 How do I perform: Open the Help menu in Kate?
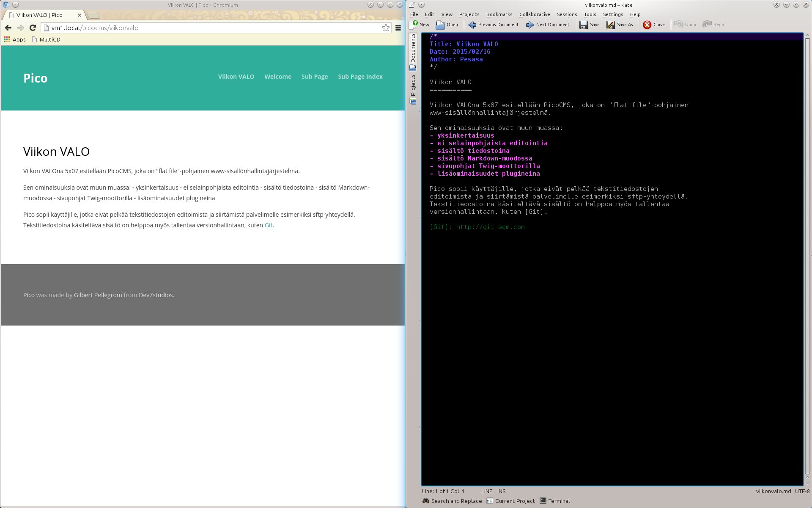point(635,14)
